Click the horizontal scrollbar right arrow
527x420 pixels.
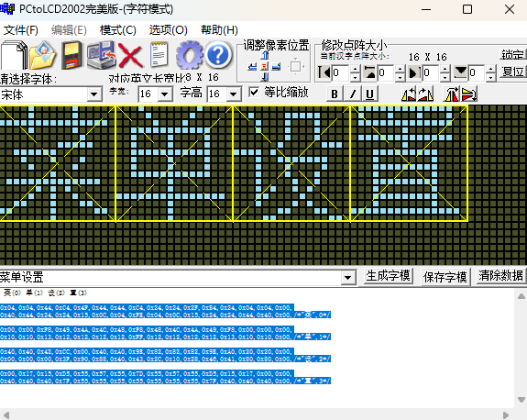tap(506, 414)
